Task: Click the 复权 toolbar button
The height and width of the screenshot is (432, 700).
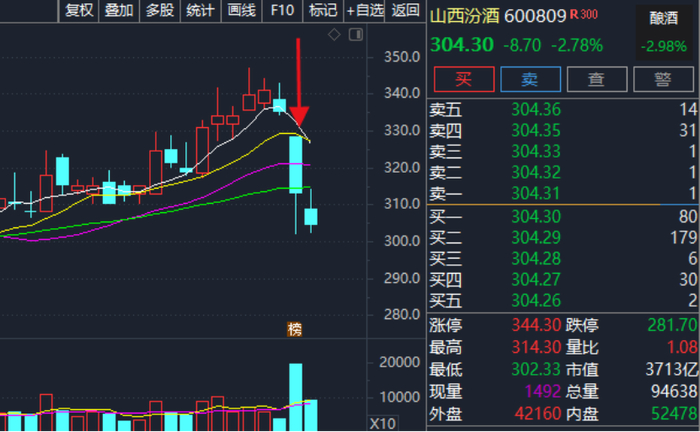Action: point(79,10)
